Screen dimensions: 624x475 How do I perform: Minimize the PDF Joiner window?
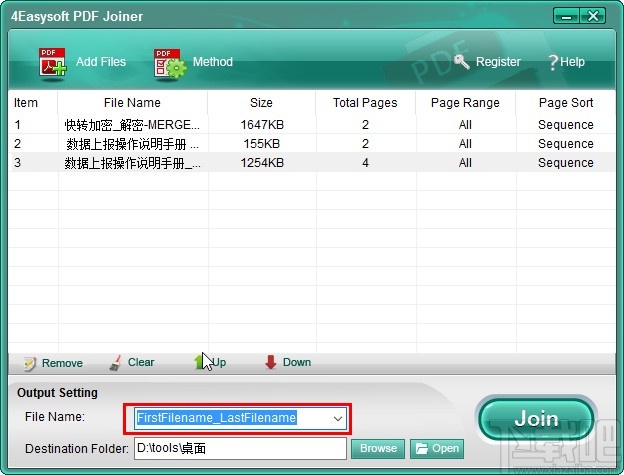click(566, 16)
